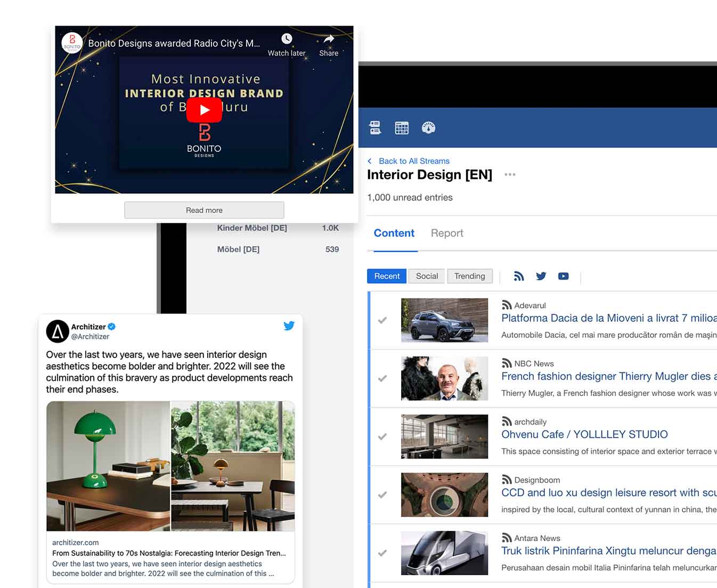Click the Architizer verified badge
This screenshot has height=588, width=717.
tap(112, 326)
